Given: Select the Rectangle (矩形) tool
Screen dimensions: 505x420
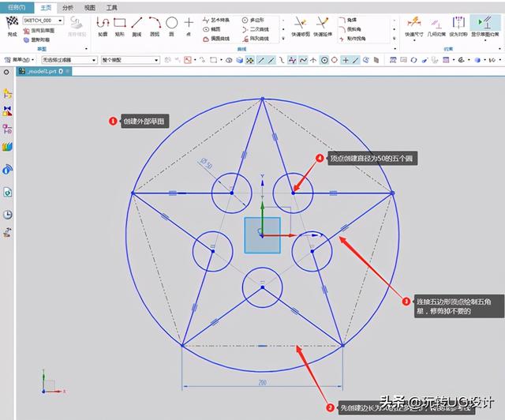Looking at the screenshot, I should 120,26.
